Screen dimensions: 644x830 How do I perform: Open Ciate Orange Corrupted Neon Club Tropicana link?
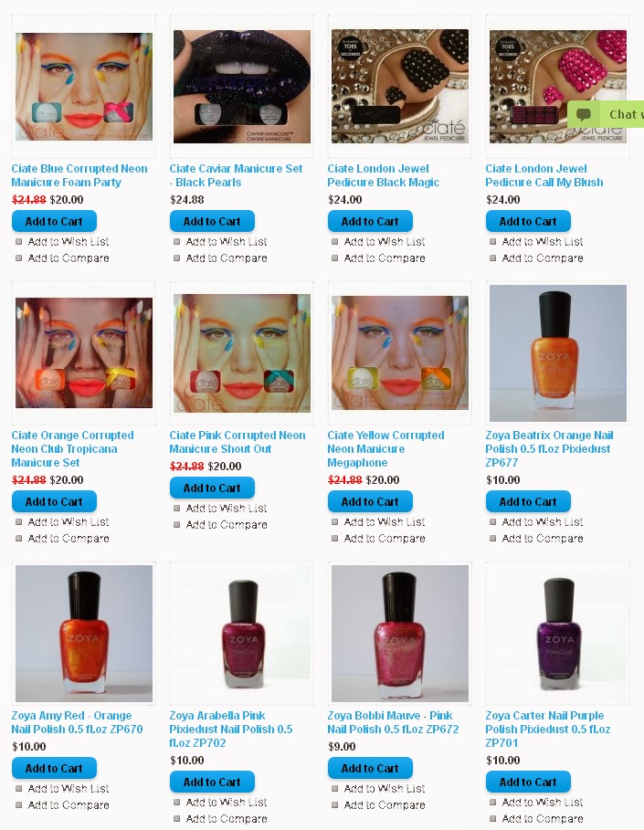[72, 449]
